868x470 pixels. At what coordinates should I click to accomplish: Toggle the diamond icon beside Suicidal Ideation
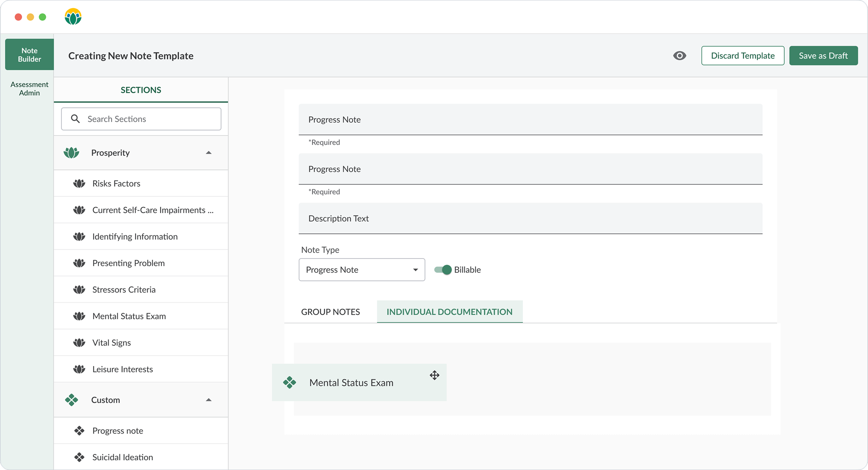click(x=79, y=457)
